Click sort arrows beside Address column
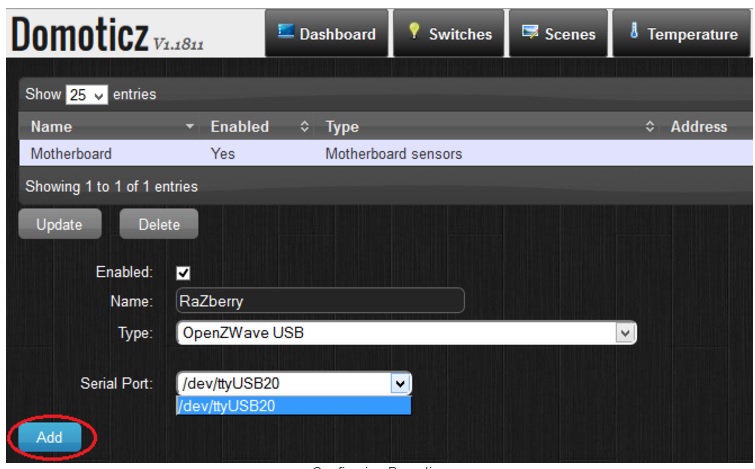Viewport: 755px width, 469px height. click(649, 127)
